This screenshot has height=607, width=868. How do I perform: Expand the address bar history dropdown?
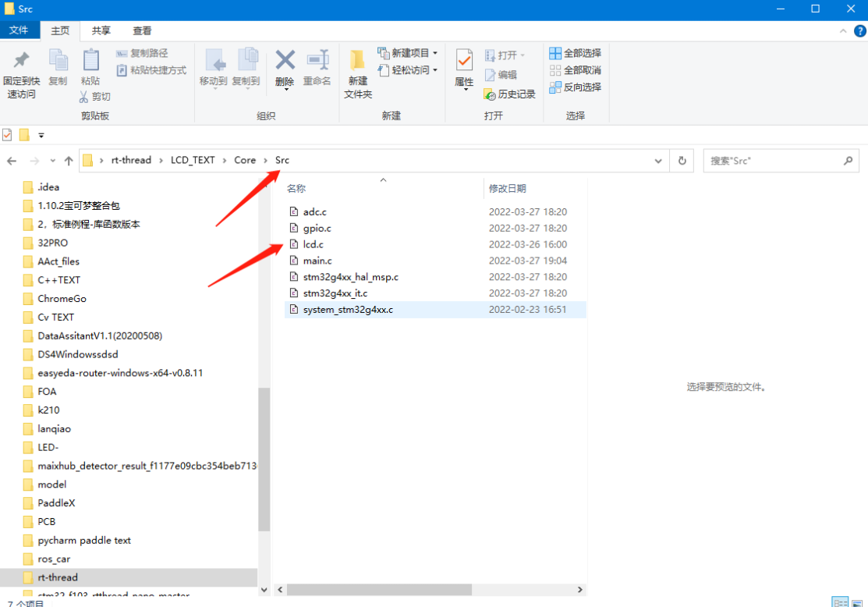(x=658, y=162)
